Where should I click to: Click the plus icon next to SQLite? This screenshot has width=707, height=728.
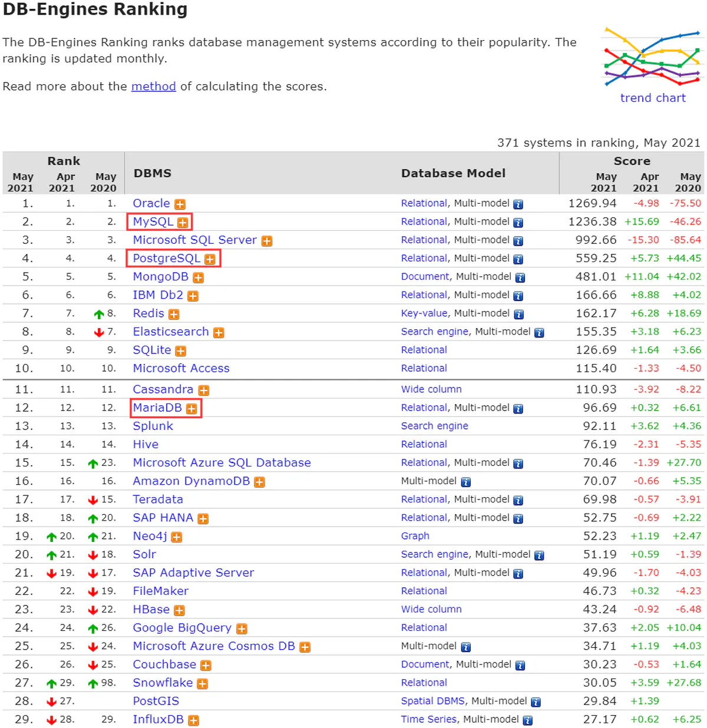(180, 351)
